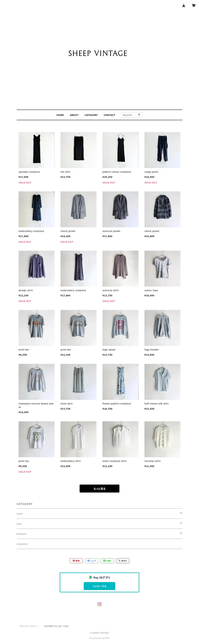Expand the bottoms category chevron

181,533
